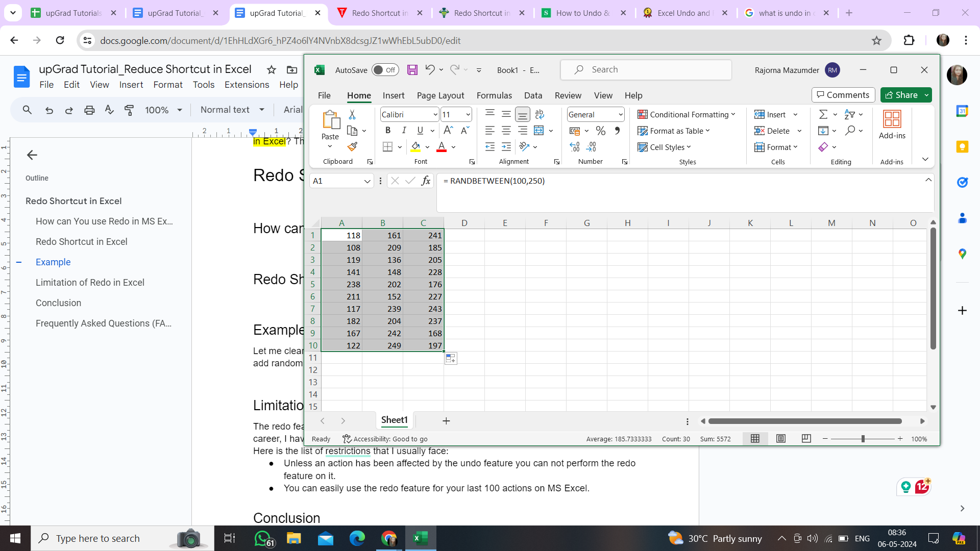980x551 pixels.
Task: Click the Cut scissors icon in Clipboard
Action: point(352,114)
